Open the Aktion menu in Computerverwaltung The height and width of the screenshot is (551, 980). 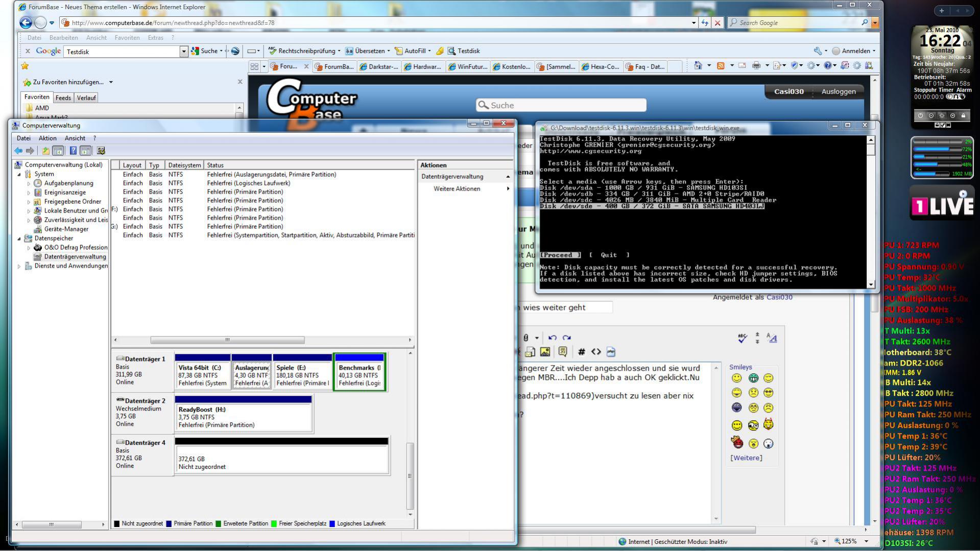pyautogui.click(x=47, y=138)
